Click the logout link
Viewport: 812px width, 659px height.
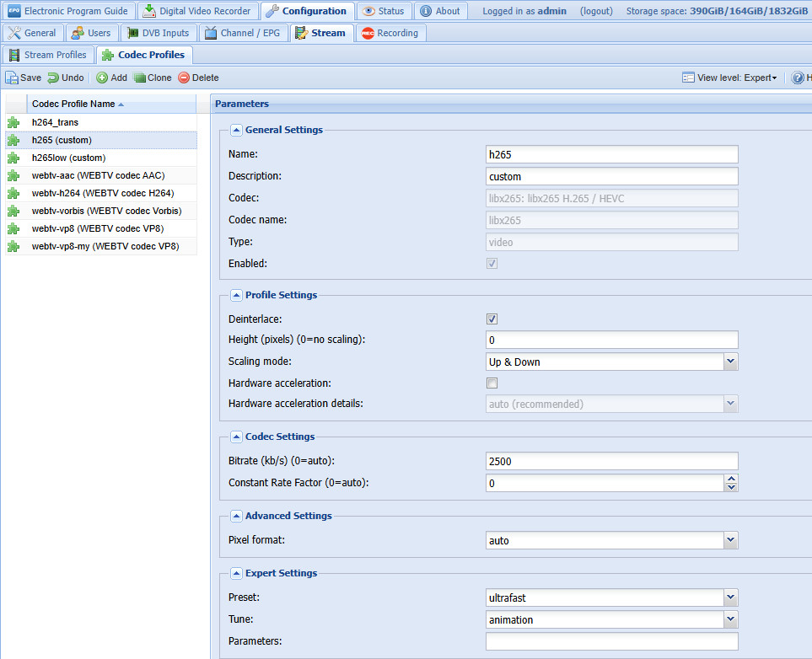point(596,11)
